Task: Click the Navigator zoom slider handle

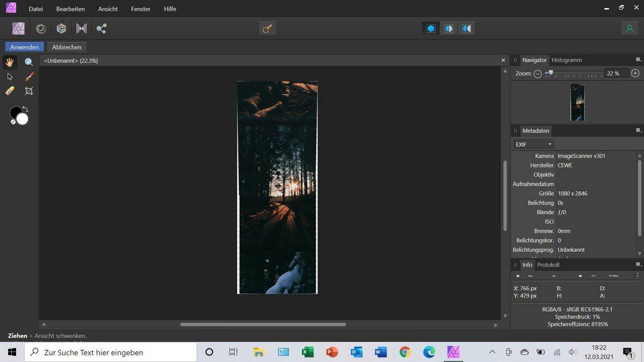Action: click(550, 73)
